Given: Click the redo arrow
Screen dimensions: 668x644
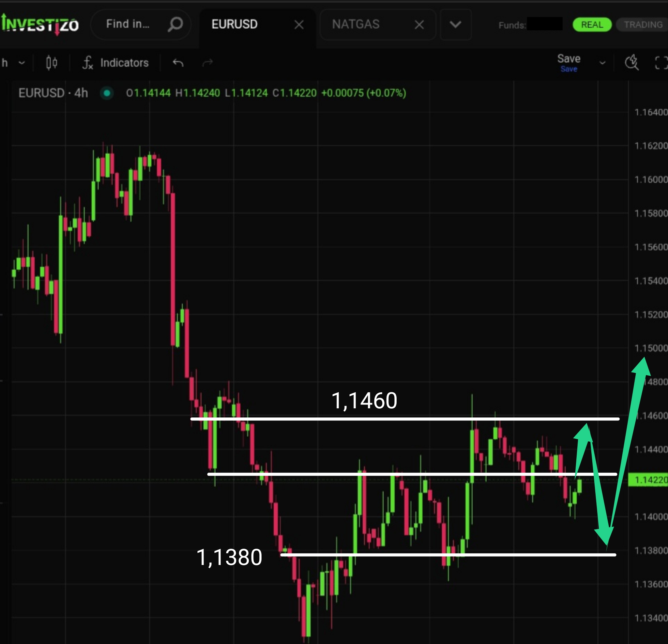Looking at the screenshot, I should (207, 63).
